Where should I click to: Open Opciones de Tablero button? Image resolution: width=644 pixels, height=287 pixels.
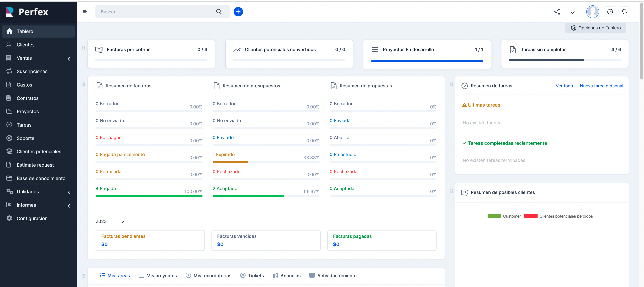coord(596,28)
